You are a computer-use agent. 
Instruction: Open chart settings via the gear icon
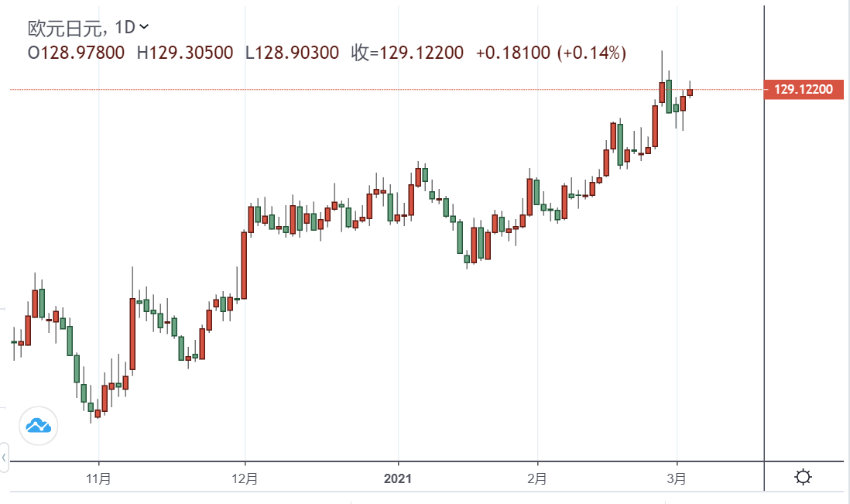click(803, 477)
